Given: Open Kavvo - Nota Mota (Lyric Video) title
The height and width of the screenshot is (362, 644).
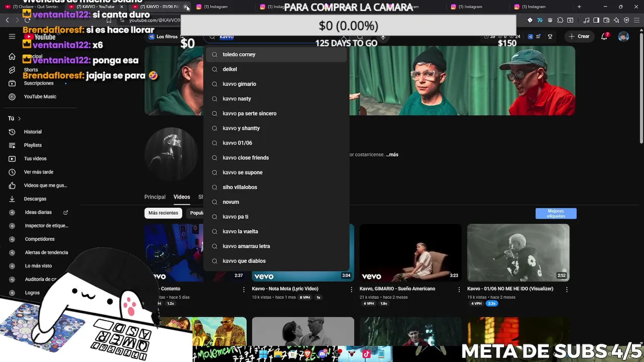Looking at the screenshot, I should tap(285, 289).
